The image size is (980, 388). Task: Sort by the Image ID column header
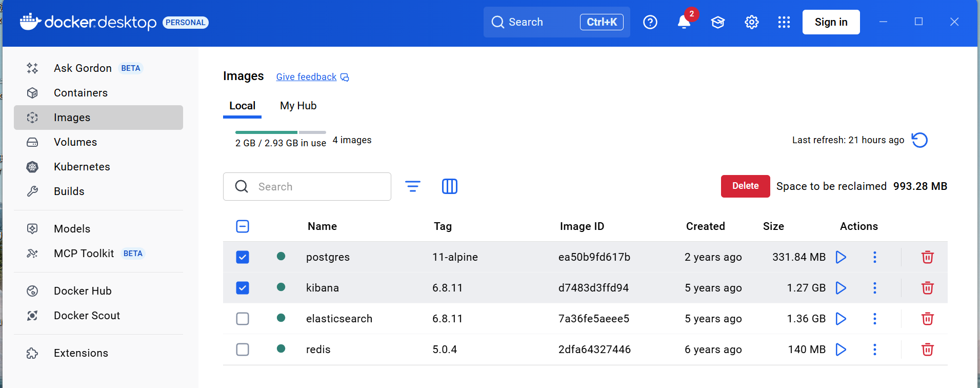(582, 226)
